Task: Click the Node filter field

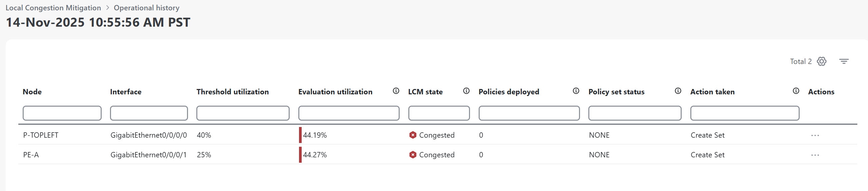Action: pyautogui.click(x=62, y=113)
